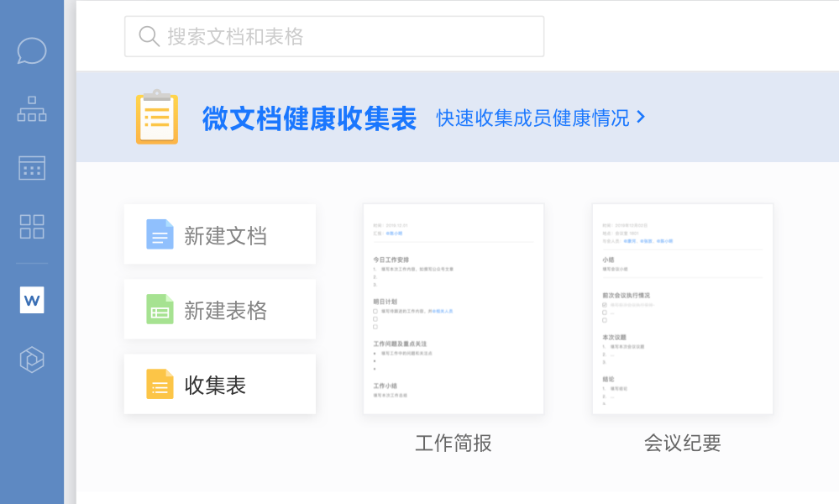The height and width of the screenshot is (504, 839).
Task: Open the Contacts org chart icon
Action: [x=32, y=109]
